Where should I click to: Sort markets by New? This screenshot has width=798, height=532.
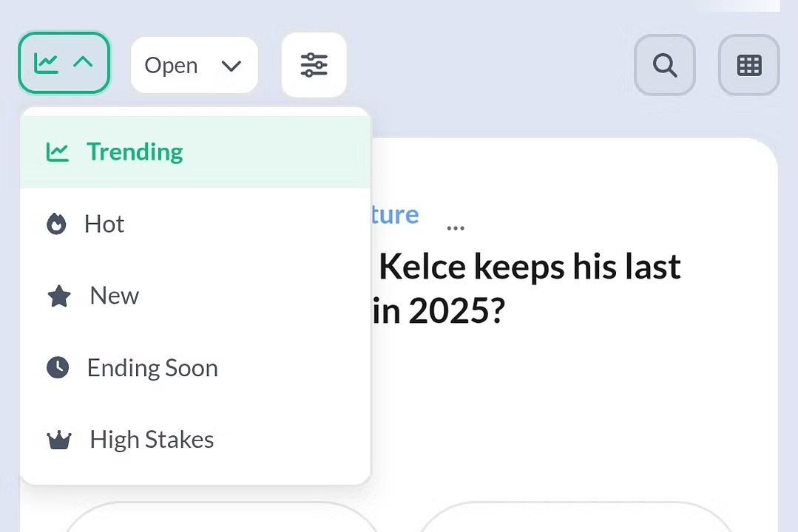coord(114,296)
